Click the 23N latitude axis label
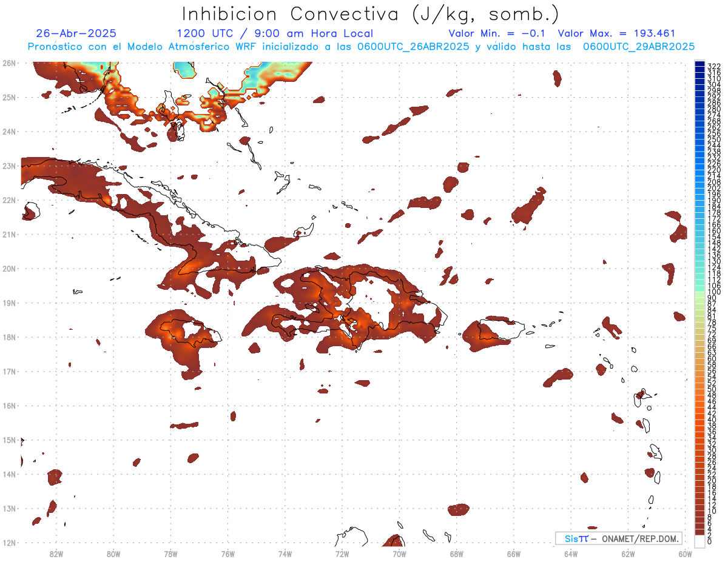 point(10,166)
